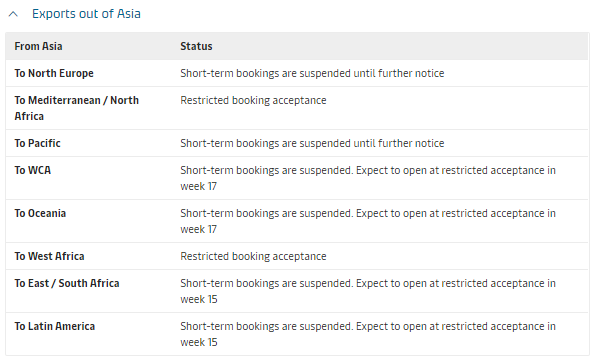Screen dimensions: 596x364
Task: Click To East / South Africa label
Action: (67, 283)
